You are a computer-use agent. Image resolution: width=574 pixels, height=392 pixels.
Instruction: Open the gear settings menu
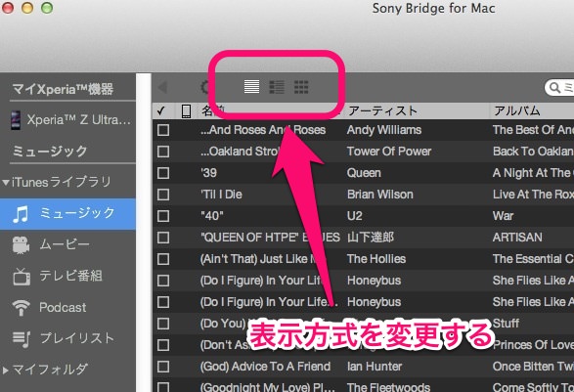click(x=205, y=87)
